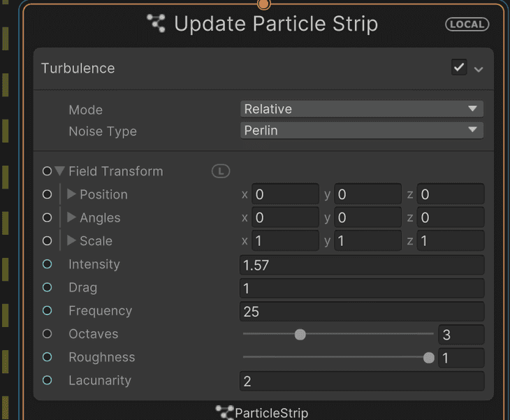Open the Mode dropdown set to Relative
Viewport: 510px width, 420px height.
[361, 109]
